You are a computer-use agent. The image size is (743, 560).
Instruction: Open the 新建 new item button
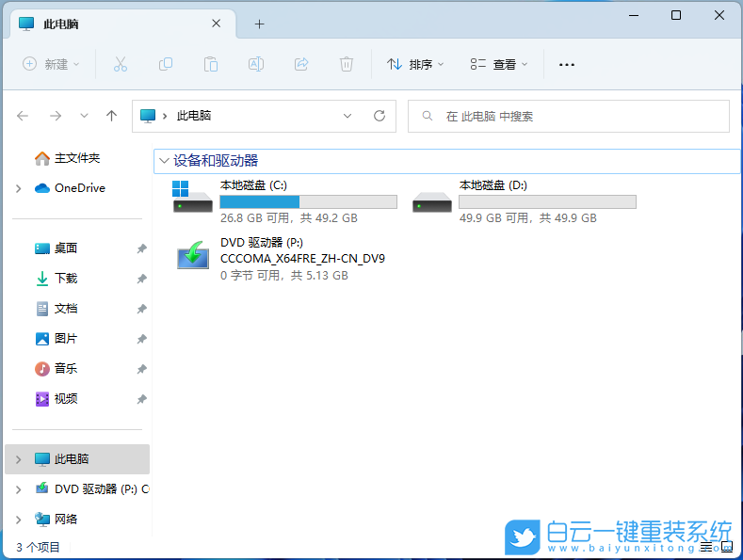point(51,64)
